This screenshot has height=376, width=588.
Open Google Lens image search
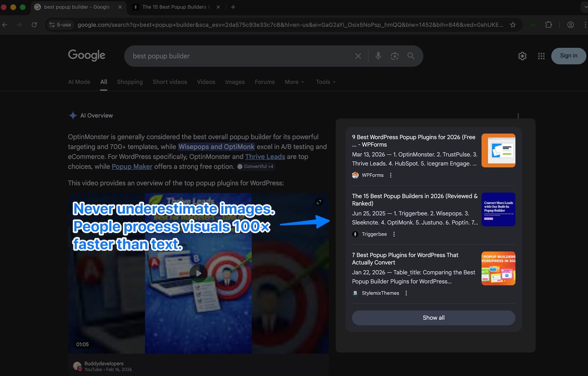395,56
